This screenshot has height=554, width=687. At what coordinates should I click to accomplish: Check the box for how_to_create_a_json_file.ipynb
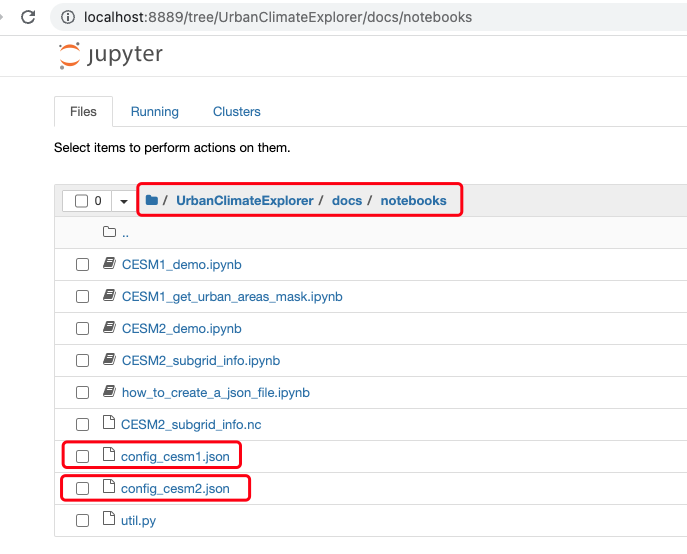[82, 393]
